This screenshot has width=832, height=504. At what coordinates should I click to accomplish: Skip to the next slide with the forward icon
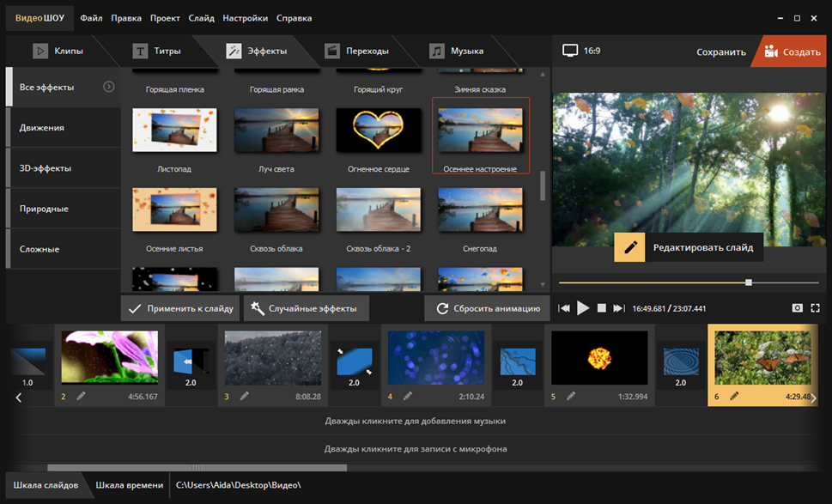pos(619,307)
